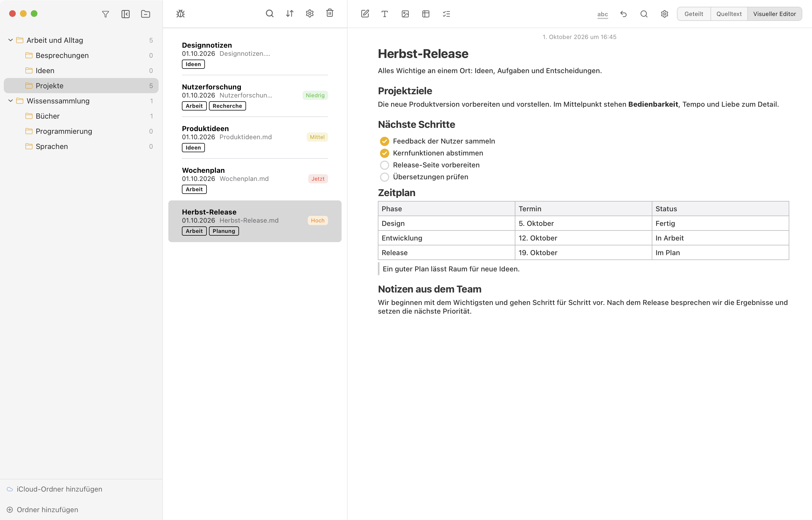Screen dimensions: 812x520
Task: Click the Arbeit tag on Wochenplan
Action: coord(194,189)
